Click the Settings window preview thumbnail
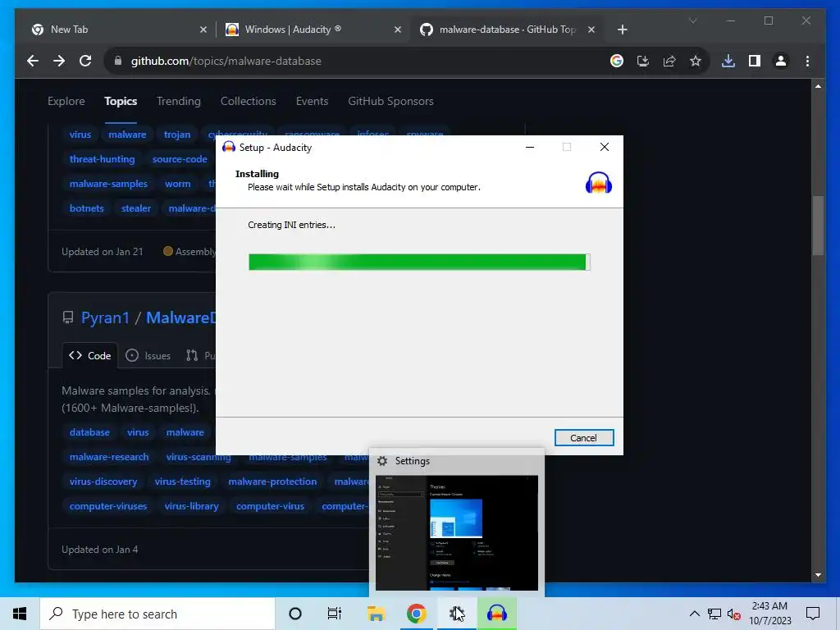 click(457, 532)
